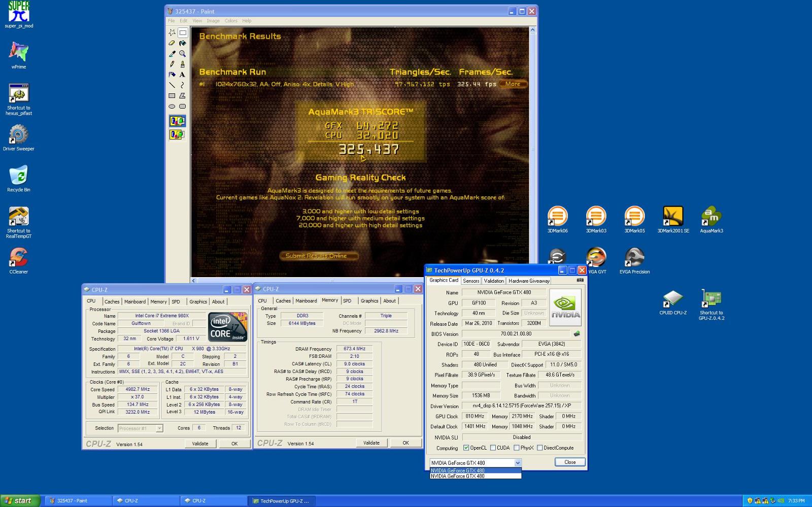The width and height of the screenshot is (812, 507).
Task: Click the DRAM Frequency 673.4 MHz value
Action: point(354,349)
